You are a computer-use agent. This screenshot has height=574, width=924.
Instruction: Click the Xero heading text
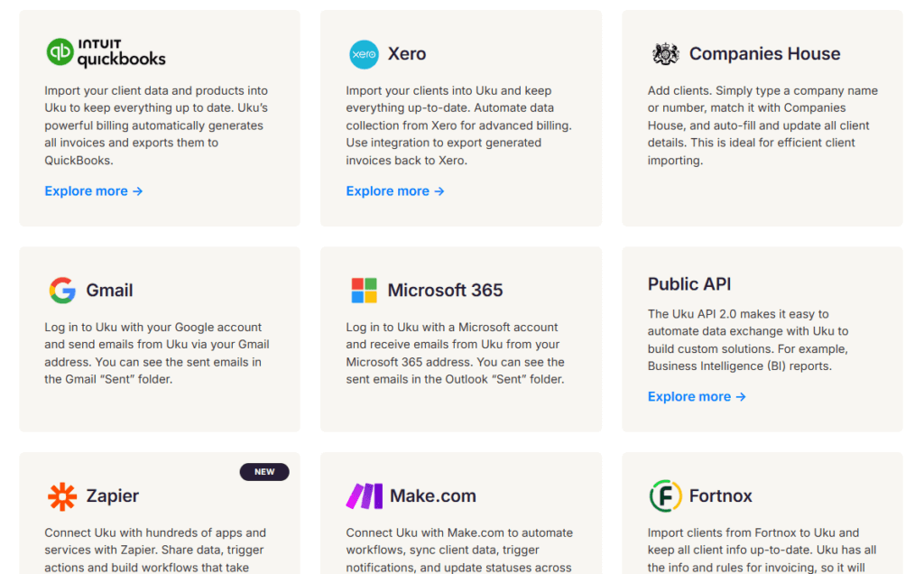pyautogui.click(x=407, y=54)
